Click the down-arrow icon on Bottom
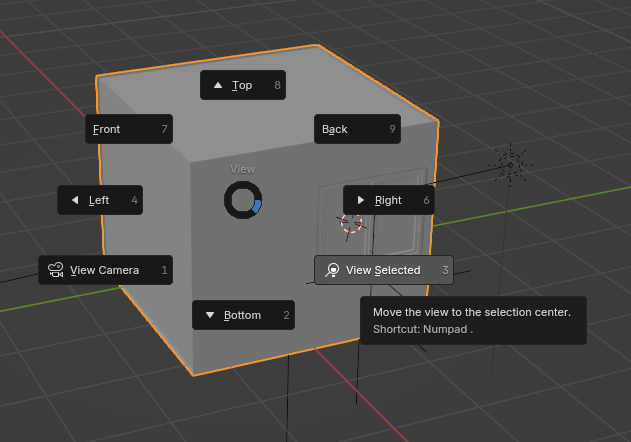 pos(210,315)
